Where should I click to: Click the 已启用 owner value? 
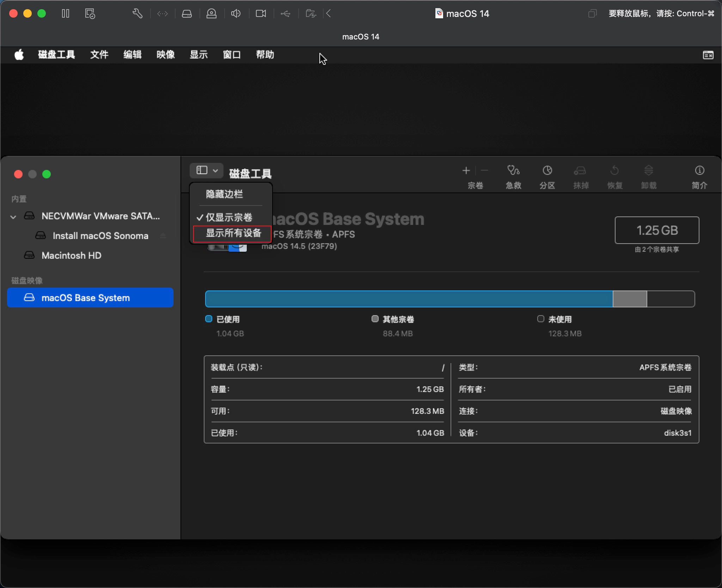(x=680, y=389)
